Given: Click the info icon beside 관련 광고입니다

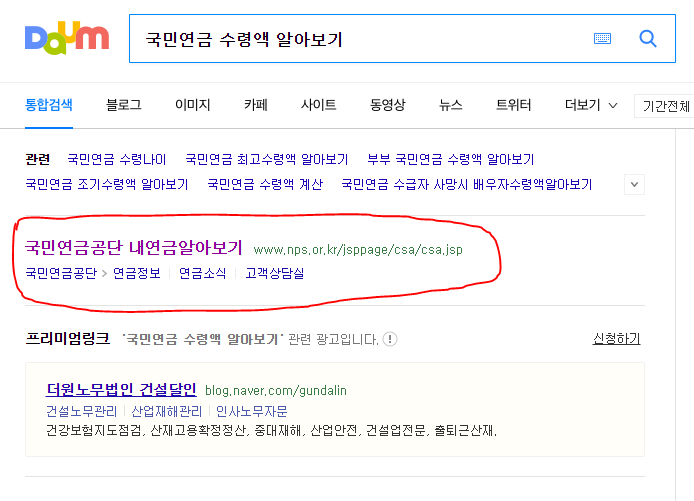Looking at the screenshot, I should (x=389, y=339).
